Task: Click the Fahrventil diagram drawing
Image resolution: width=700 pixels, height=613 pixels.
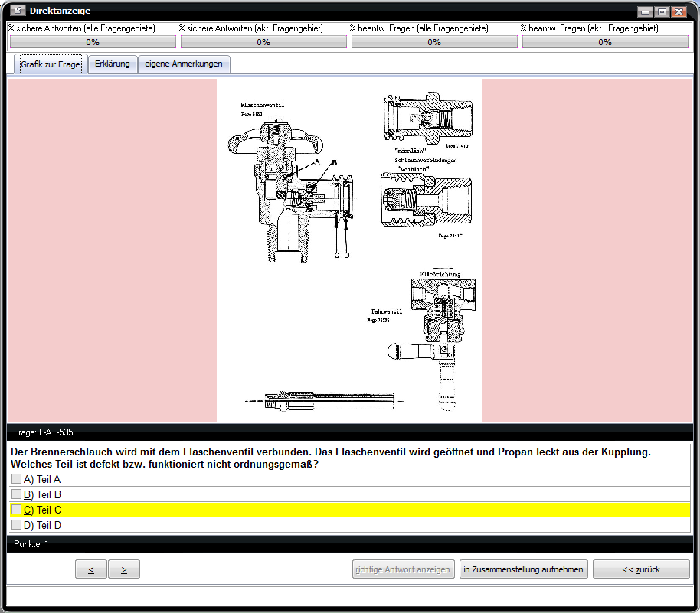Action: tap(432, 344)
